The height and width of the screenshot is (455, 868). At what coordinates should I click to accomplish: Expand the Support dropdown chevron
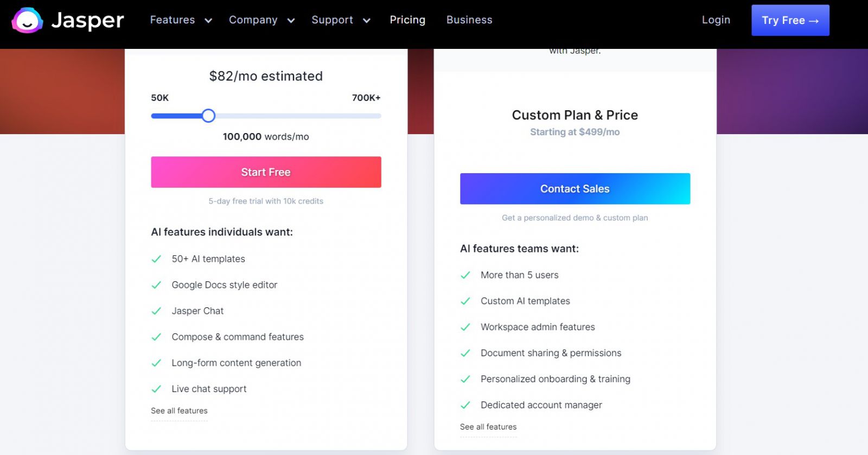(367, 21)
